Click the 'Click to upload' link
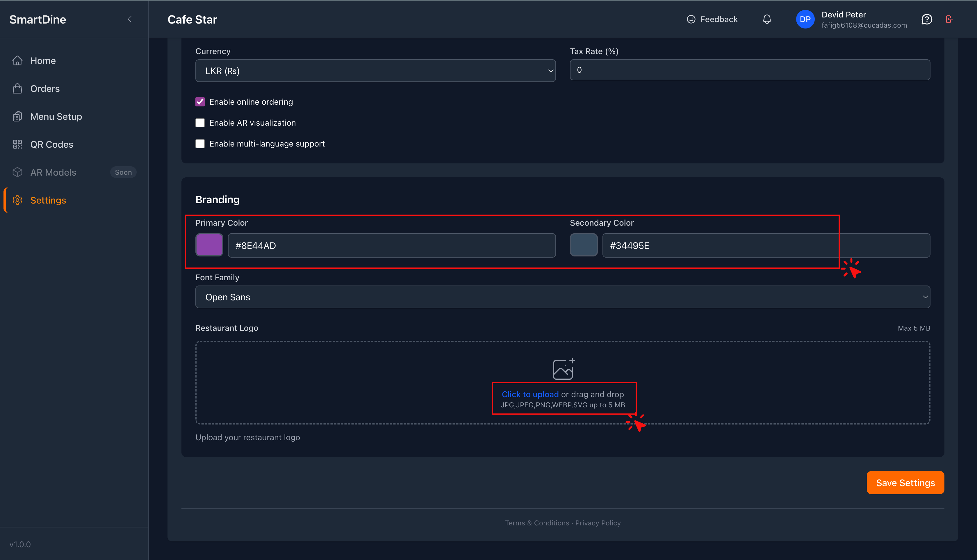Image resolution: width=977 pixels, height=560 pixels. pos(530,394)
